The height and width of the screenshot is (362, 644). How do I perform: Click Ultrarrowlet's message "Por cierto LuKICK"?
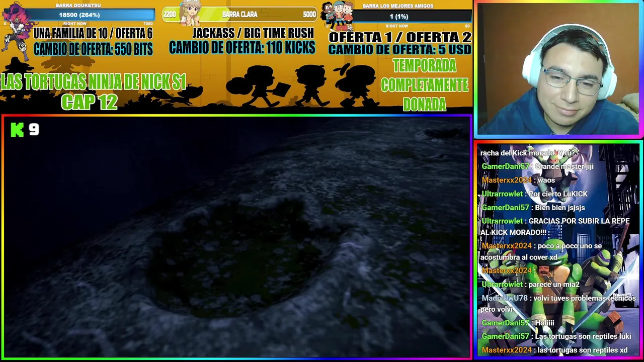(534, 194)
